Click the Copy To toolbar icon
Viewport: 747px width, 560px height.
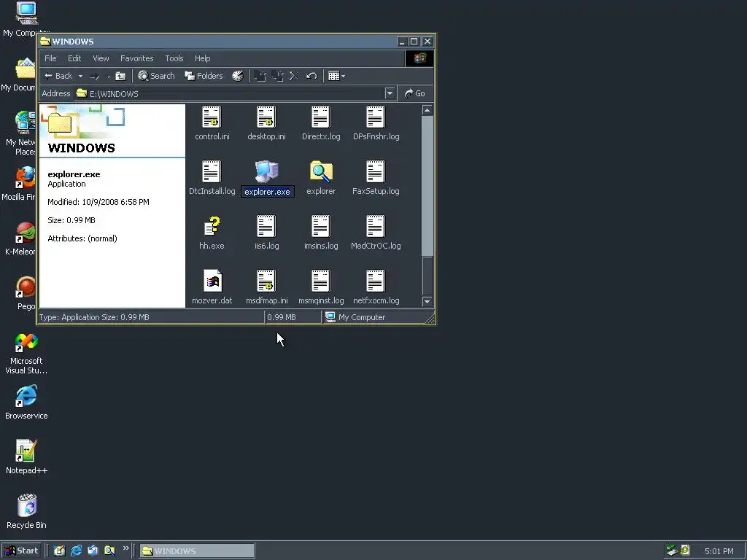[x=278, y=76]
